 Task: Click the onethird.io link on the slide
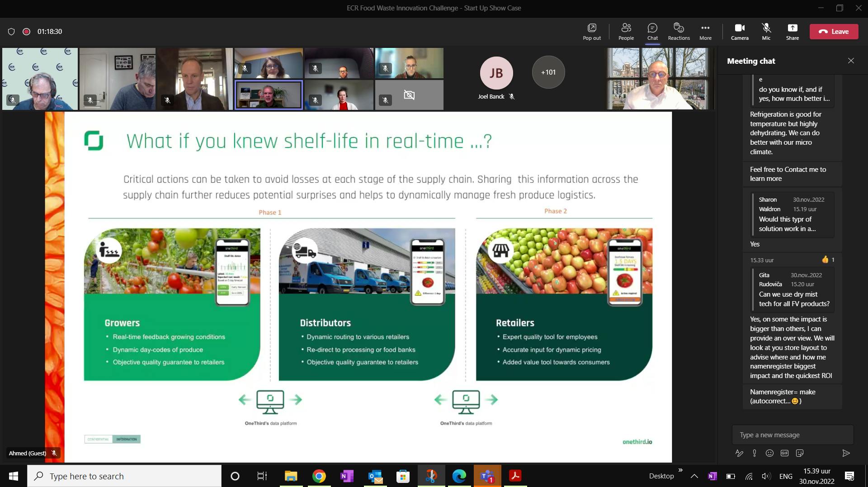pyautogui.click(x=637, y=442)
